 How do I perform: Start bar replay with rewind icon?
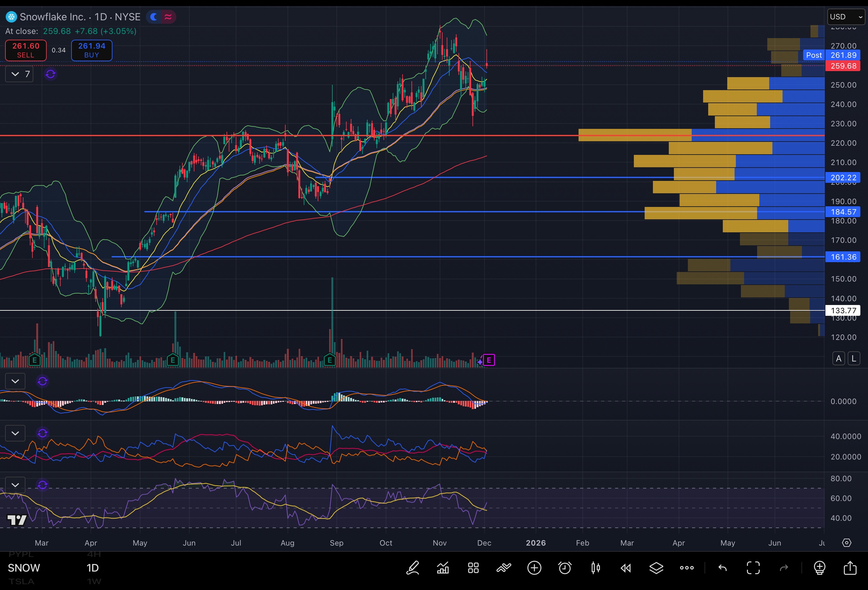tap(626, 568)
